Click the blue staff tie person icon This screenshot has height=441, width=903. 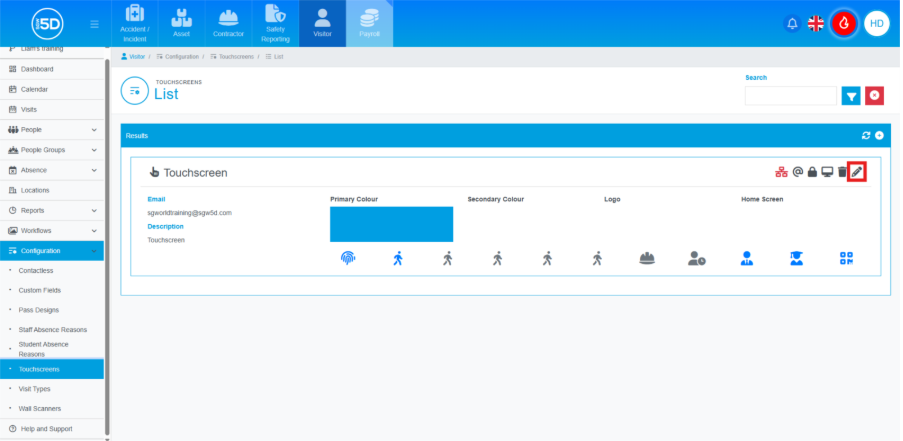(x=746, y=258)
